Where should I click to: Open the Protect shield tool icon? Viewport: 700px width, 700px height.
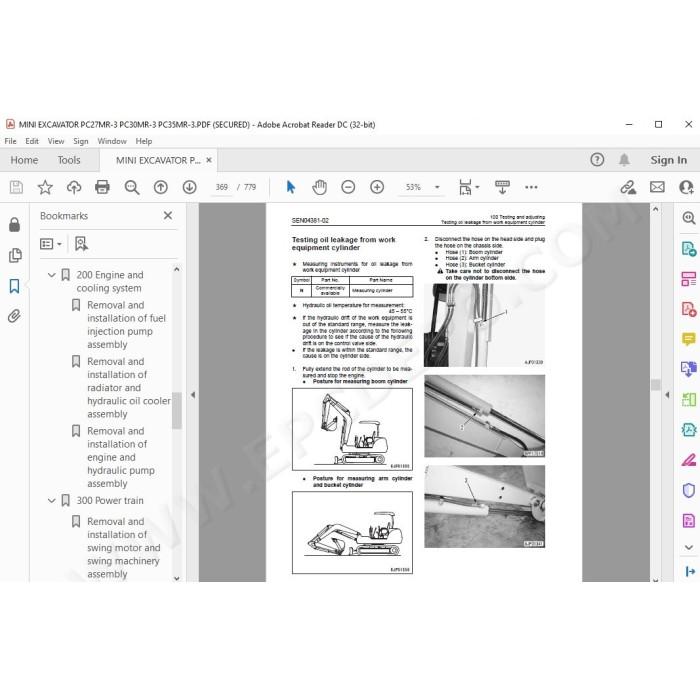coord(688,490)
